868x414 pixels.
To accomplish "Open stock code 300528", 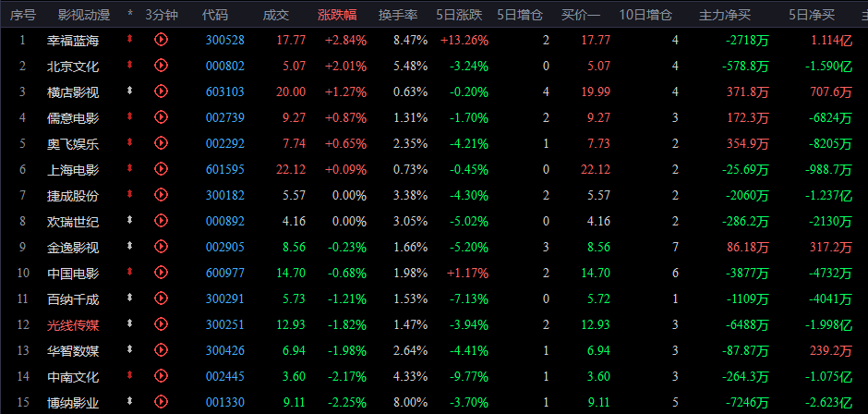I will click(224, 40).
